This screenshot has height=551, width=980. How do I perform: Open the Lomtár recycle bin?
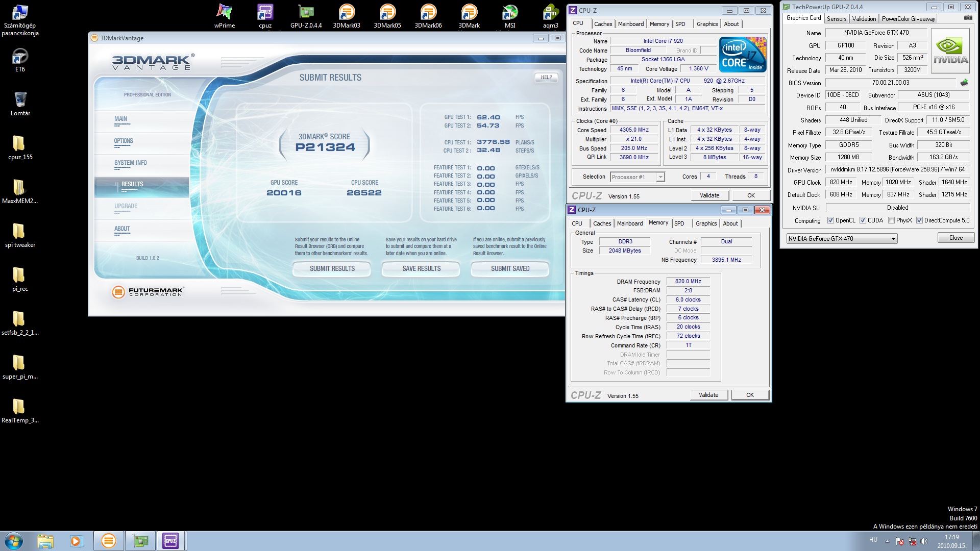20,100
